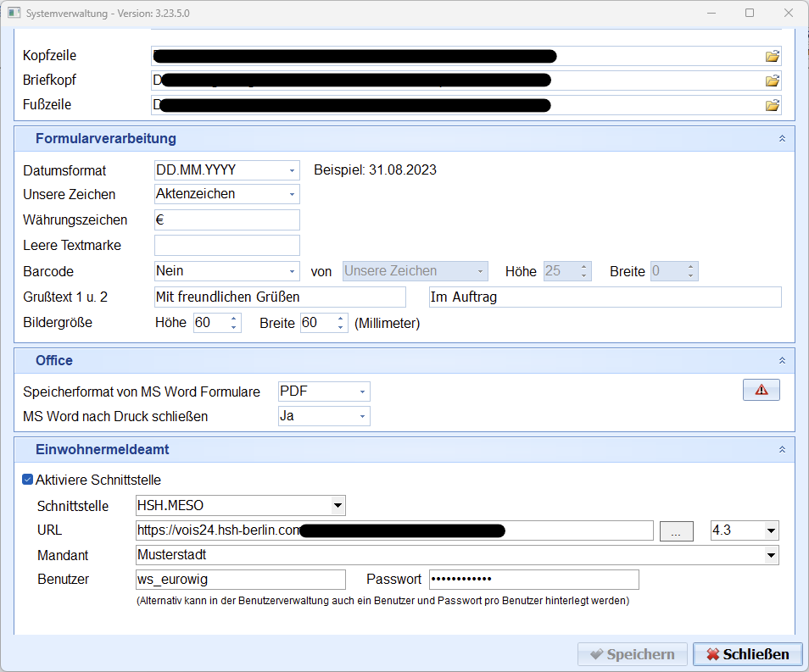This screenshot has height=672, width=809.
Task: Open the Datumsformat dropdown
Action: pos(292,170)
